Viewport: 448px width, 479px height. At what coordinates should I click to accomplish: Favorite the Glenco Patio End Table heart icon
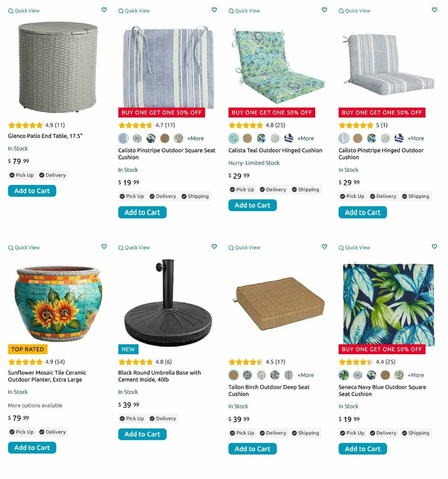coord(104,10)
